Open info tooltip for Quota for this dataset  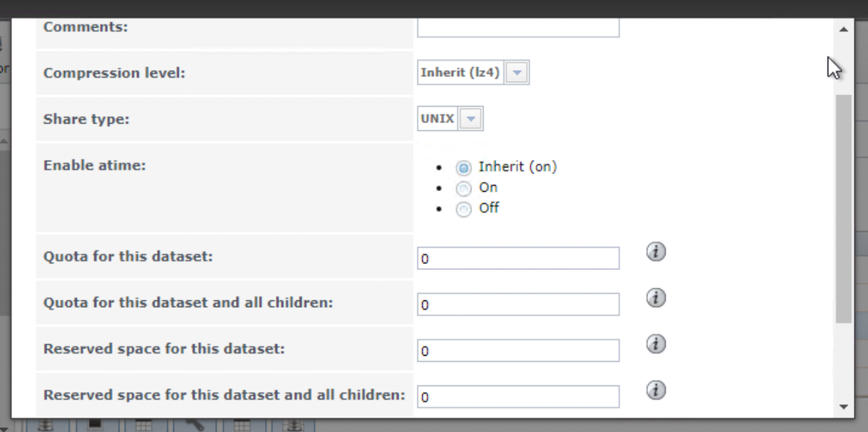(x=656, y=252)
